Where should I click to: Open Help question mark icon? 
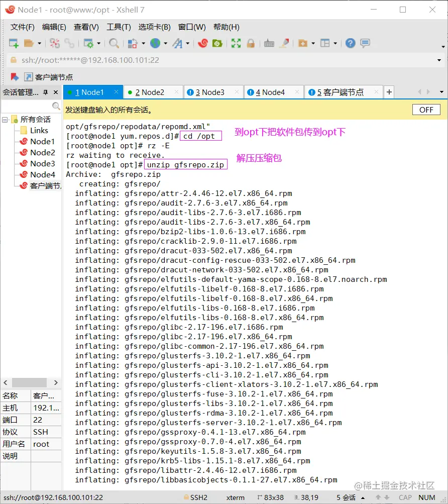[x=350, y=43]
